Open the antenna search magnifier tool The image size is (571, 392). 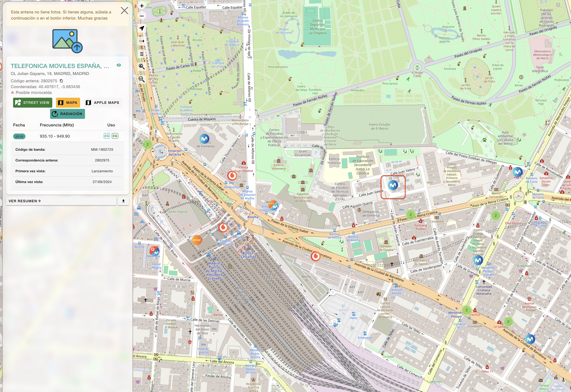[x=142, y=79]
